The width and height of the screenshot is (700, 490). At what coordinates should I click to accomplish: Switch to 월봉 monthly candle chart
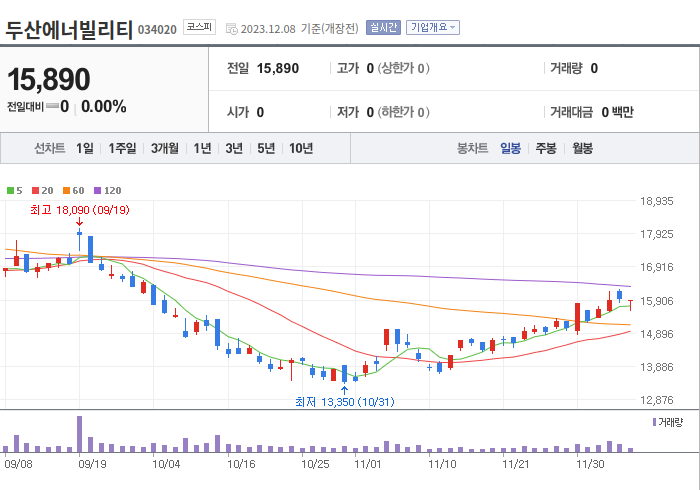(582, 148)
